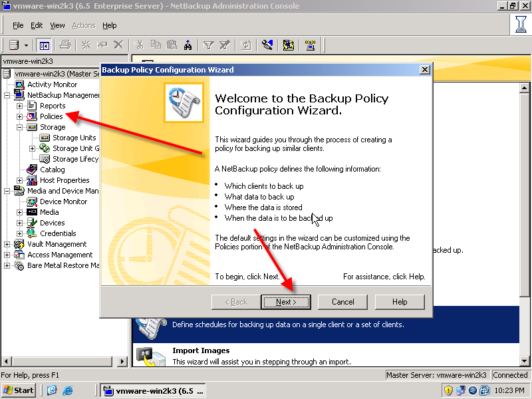Screen dimensions: 532x399
Task: Open the File menu
Action: [18, 25]
